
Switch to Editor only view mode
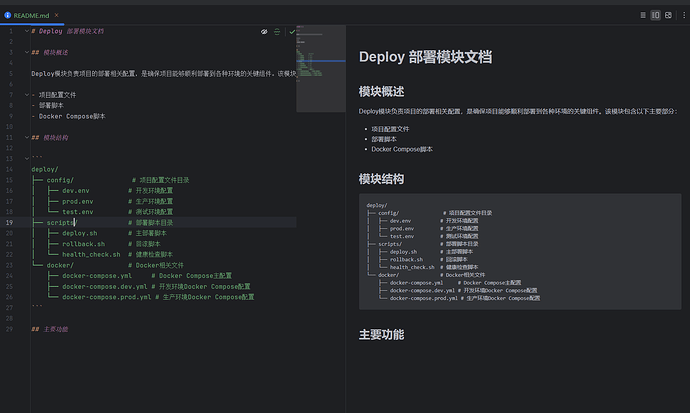643,15
